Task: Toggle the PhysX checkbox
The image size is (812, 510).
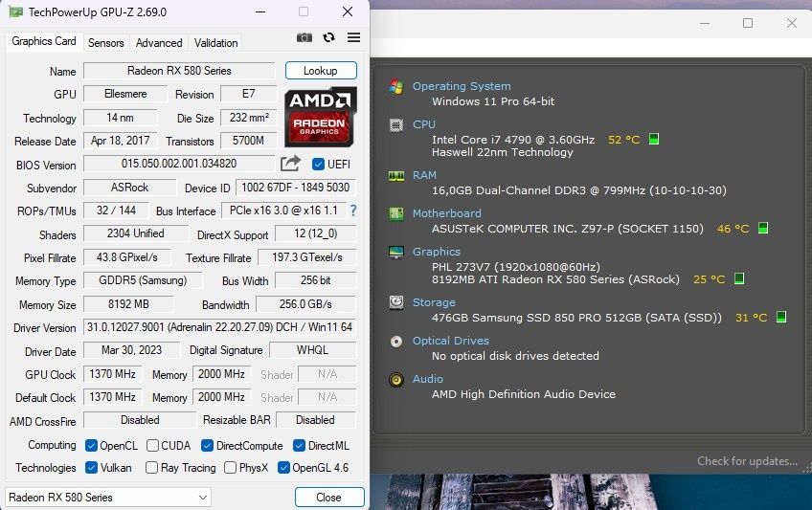Action: click(x=231, y=468)
